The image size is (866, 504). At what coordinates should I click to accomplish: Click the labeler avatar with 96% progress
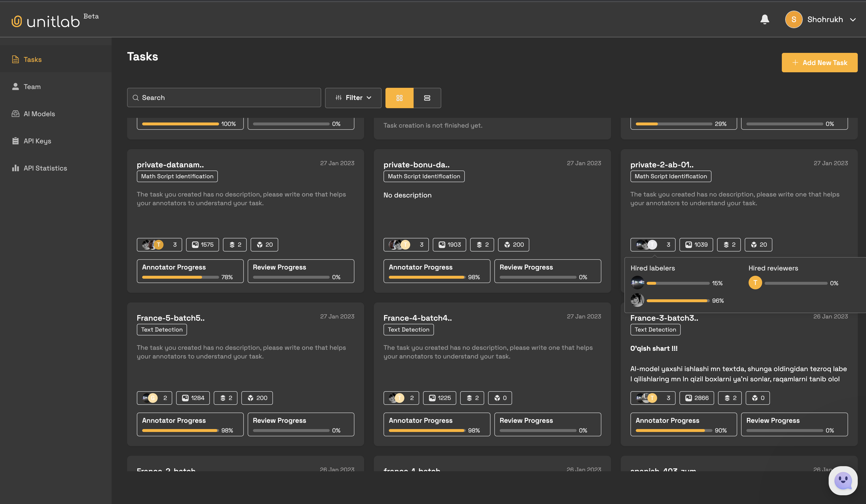(637, 300)
